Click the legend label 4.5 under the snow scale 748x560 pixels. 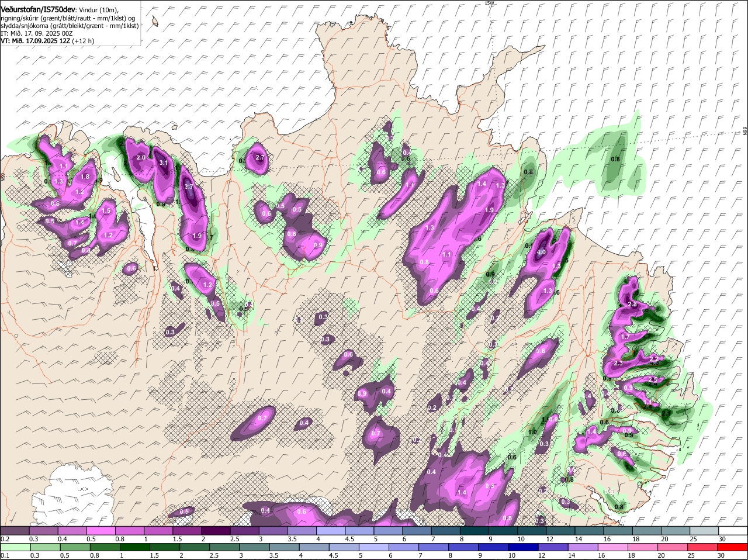(x=349, y=539)
